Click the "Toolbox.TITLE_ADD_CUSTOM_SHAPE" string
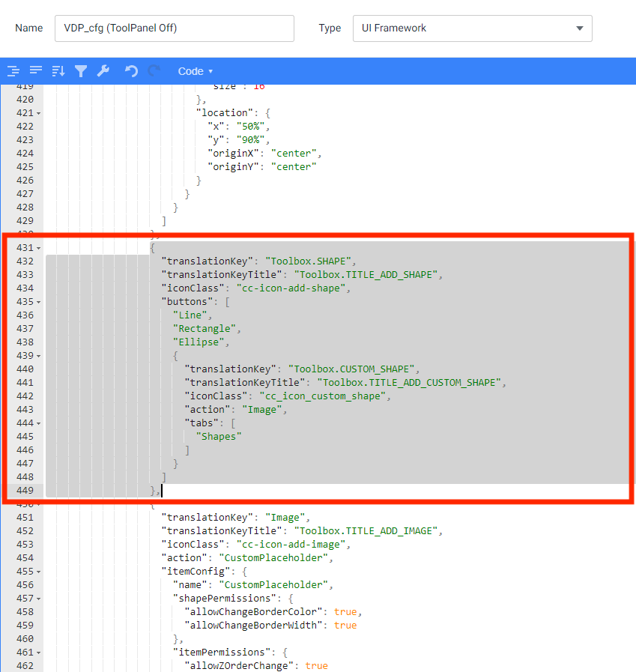 [409, 383]
